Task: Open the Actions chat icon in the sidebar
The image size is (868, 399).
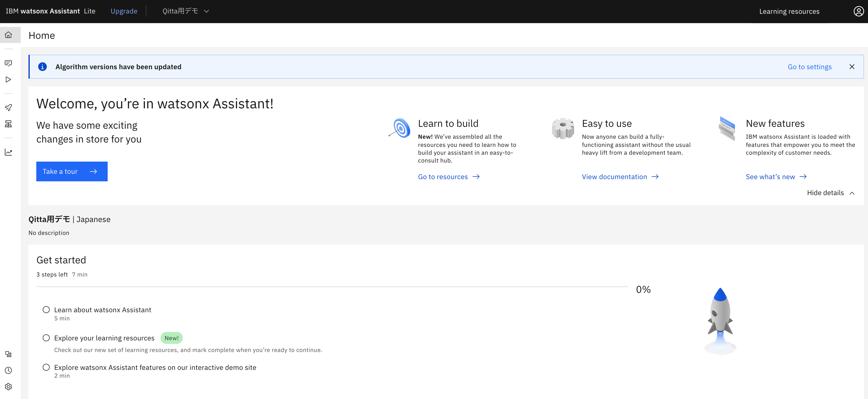Action: coord(8,63)
